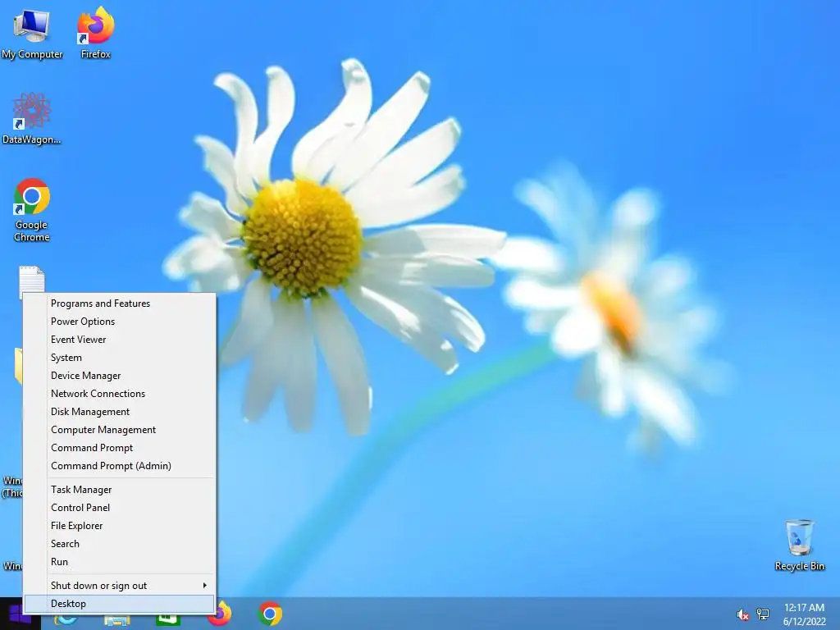840x630 pixels.
Task: Select the text document desktop icon
Action: [32, 279]
